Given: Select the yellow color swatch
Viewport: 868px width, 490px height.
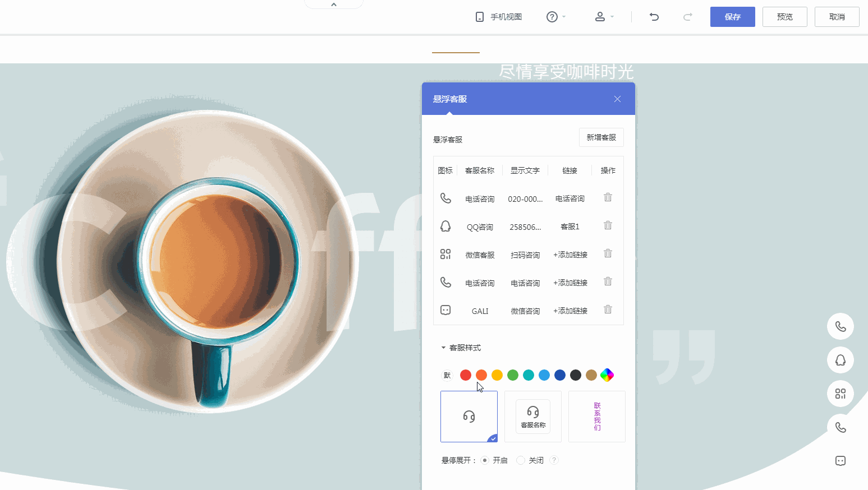Looking at the screenshot, I should 497,375.
